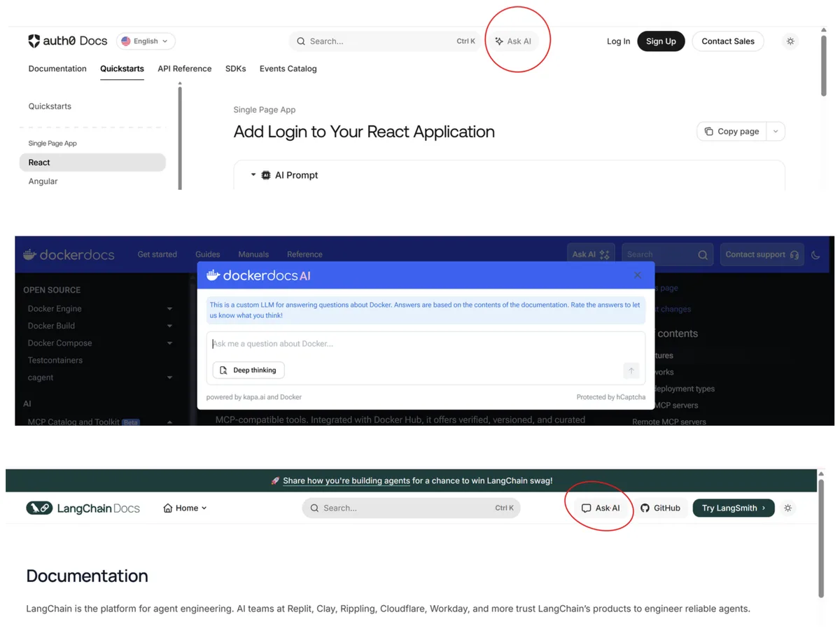Click Contact support in Docker docs
This screenshot has width=840, height=631.
pyautogui.click(x=762, y=254)
